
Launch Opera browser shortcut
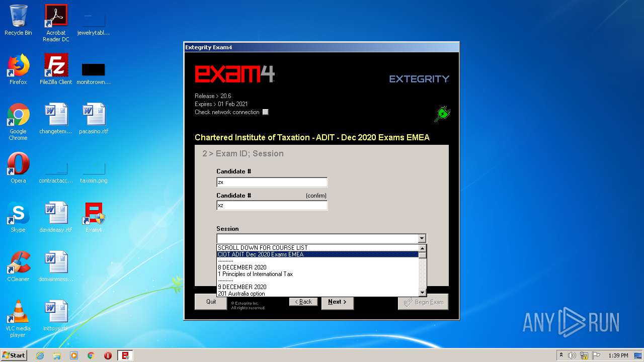pos(18,168)
